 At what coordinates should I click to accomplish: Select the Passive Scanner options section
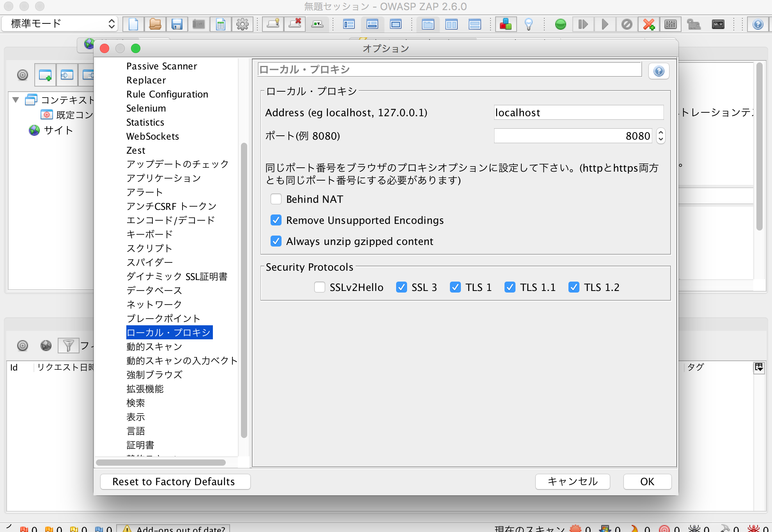click(x=161, y=66)
